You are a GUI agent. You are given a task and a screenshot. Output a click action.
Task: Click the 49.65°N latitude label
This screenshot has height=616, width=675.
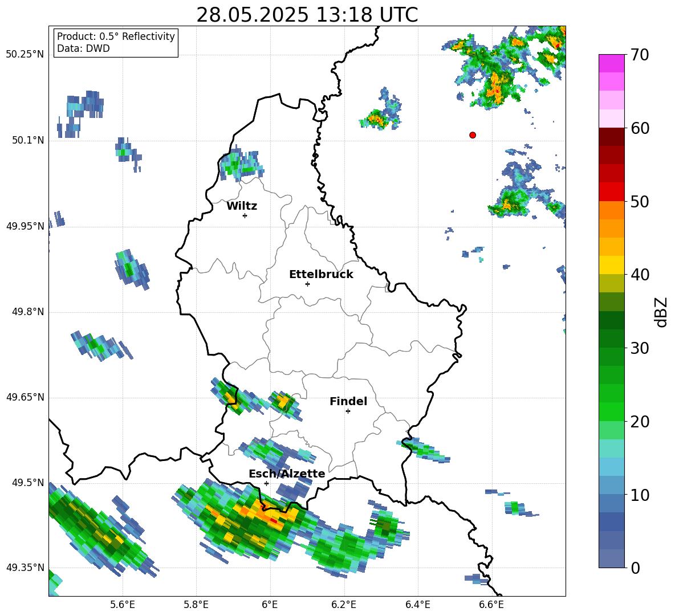[x=25, y=397]
